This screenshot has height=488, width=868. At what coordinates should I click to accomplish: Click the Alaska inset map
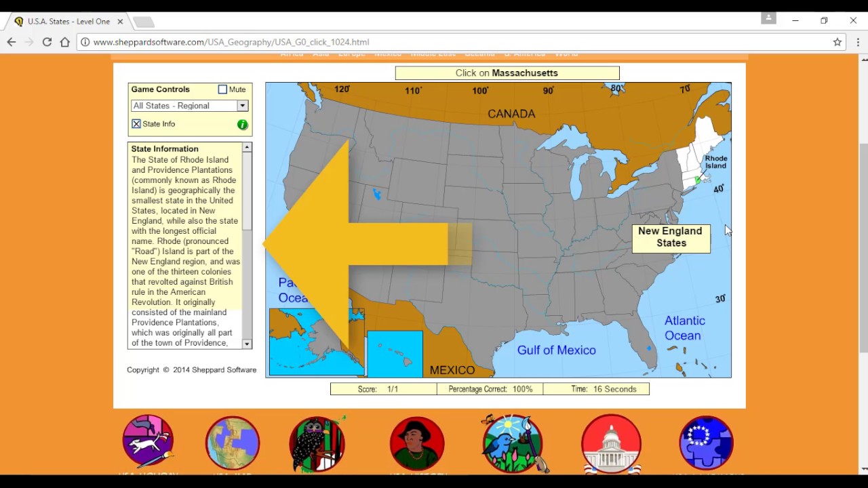coord(317,342)
